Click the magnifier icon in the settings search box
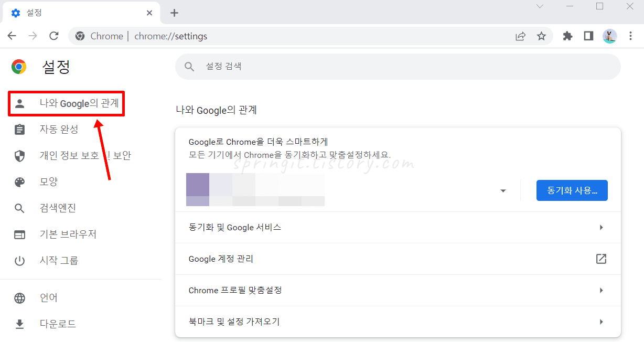The height and width of the screenshot is (342, 644). tap(189, 67)
